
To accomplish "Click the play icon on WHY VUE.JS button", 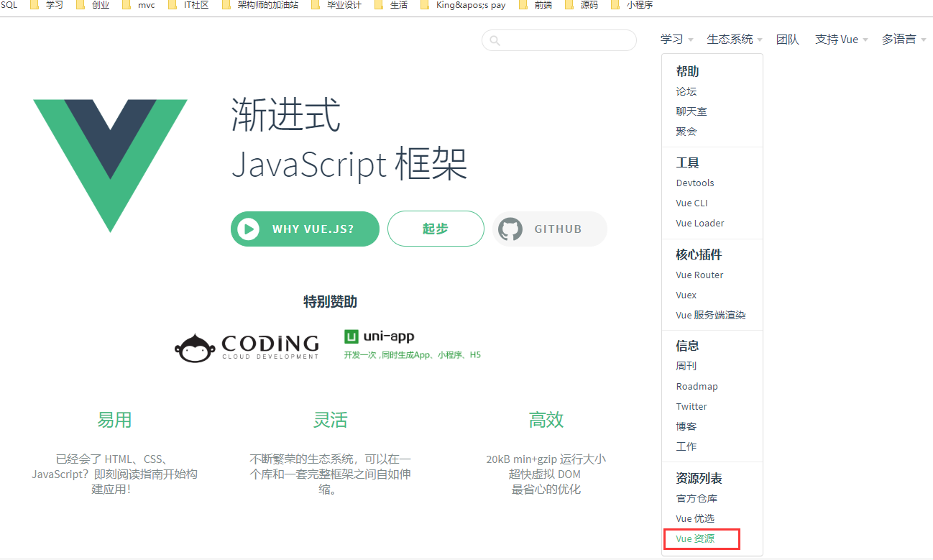I will (x=248, y=229).
